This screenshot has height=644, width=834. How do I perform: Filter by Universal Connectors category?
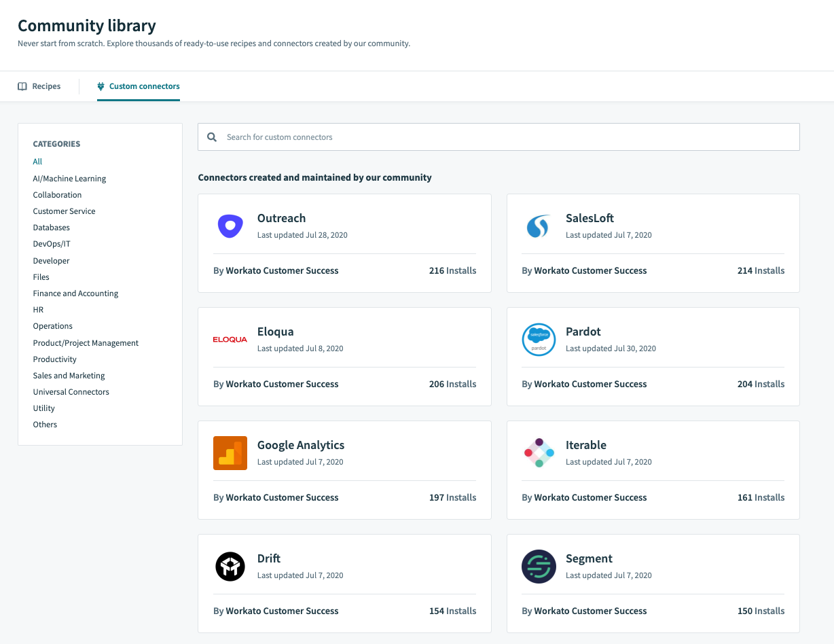click(71, 392)
